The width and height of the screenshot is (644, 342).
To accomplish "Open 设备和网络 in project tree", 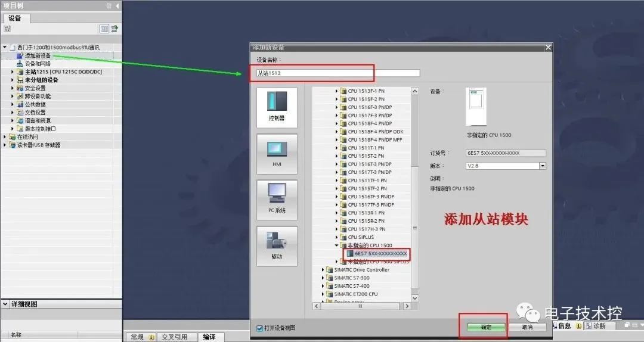I will [38, 64].
